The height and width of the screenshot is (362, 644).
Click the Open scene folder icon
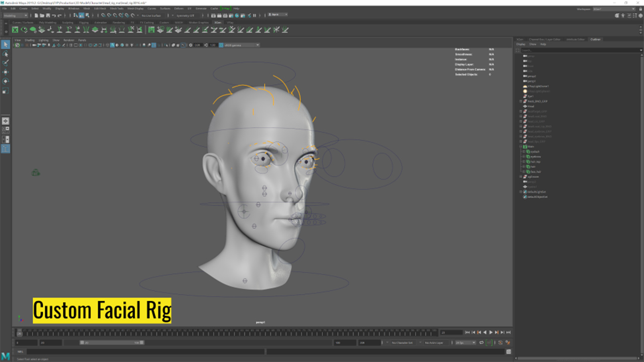tap(41, 16)
